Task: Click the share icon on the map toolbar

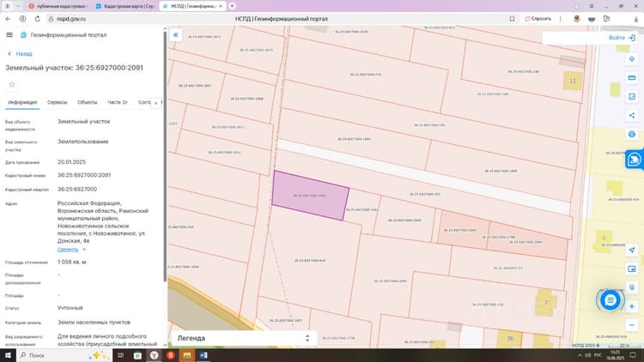Action: click(632, 115)
